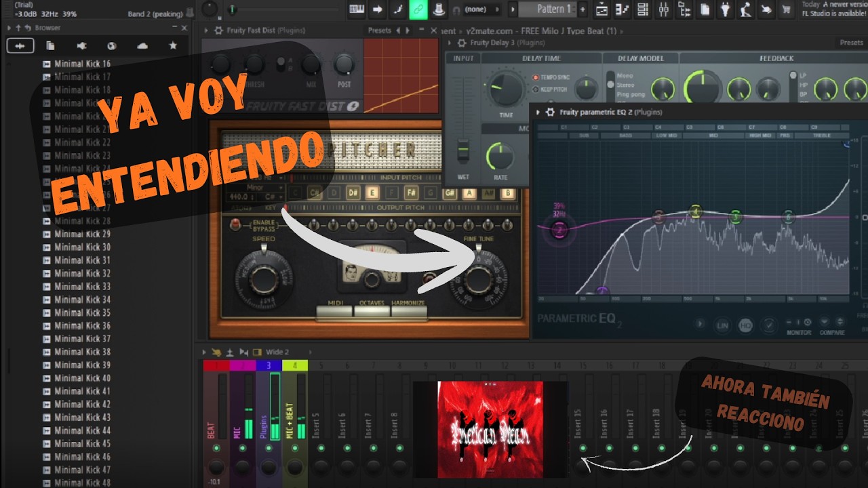The height and width of the screenshot is (488, 868).
Task: Toggle the Enable Bypass light on Pitcher
Action: 235,224
